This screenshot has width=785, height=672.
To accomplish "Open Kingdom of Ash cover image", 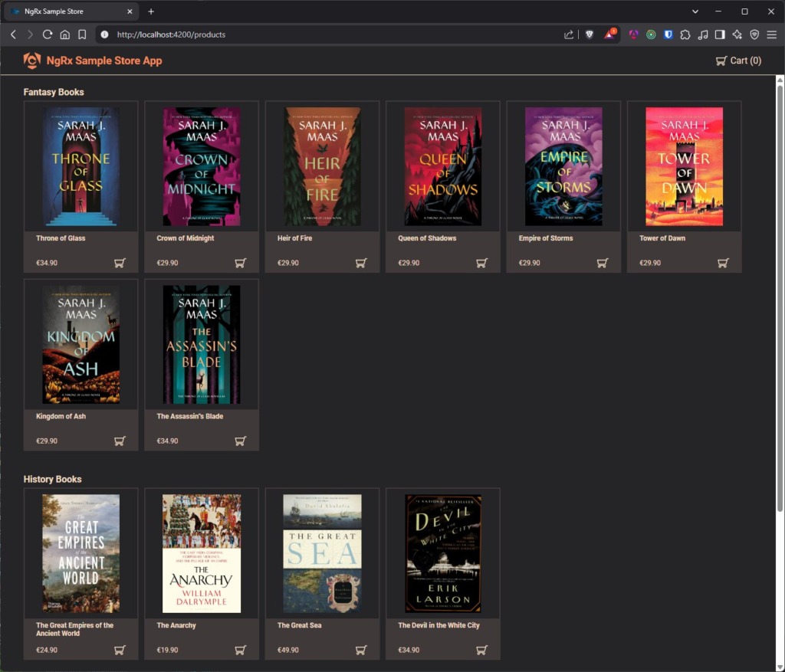I will pos(80,344).
